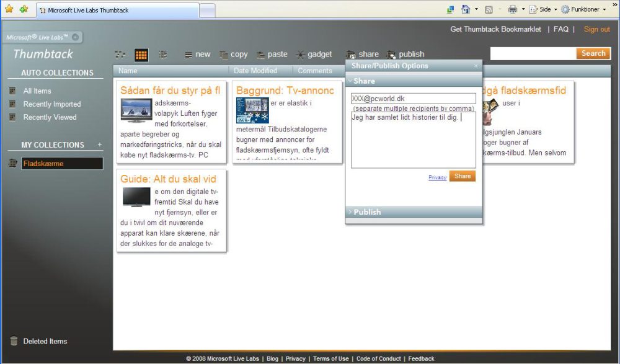620x364 pixels.
Task: Switch to the list view icon
Action: (163, 55)
